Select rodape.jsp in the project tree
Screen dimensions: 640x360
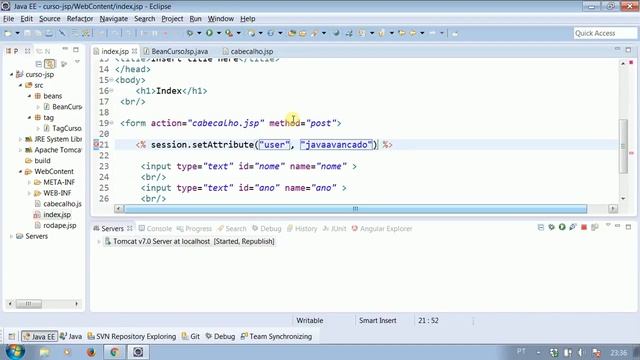click(60, 225)
